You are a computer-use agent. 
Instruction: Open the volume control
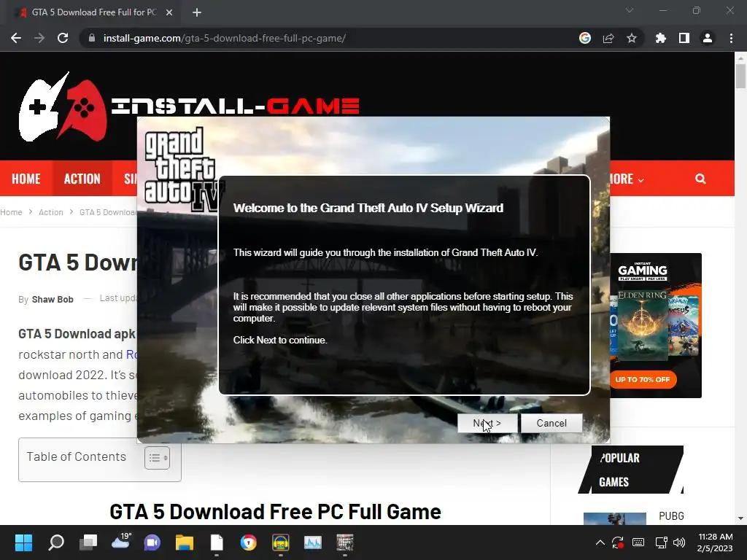click(x=679, y=542)
